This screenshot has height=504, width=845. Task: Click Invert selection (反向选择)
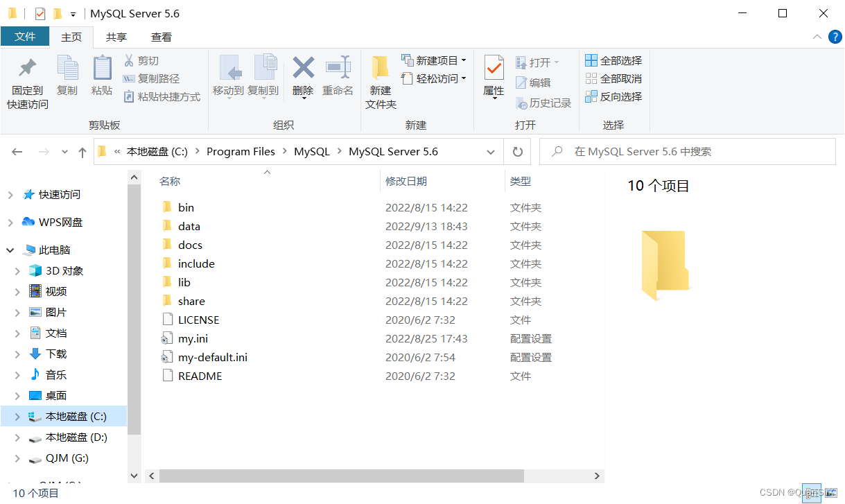613,97
